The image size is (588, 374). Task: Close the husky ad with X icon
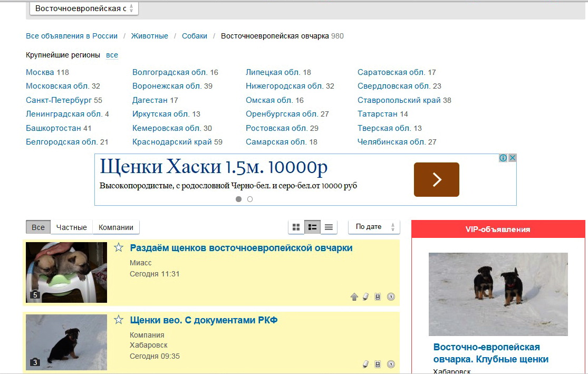coord(512,158)
